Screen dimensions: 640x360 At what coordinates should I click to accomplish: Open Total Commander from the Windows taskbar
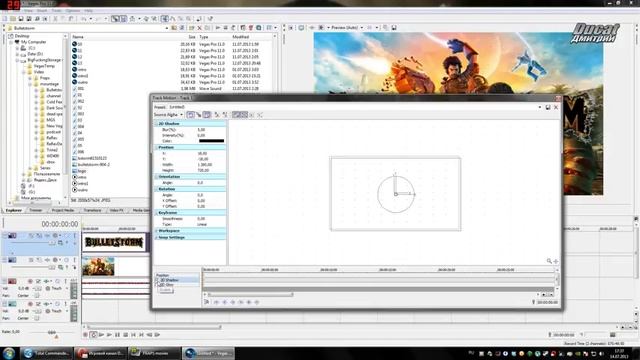click(x=47, y=353)
